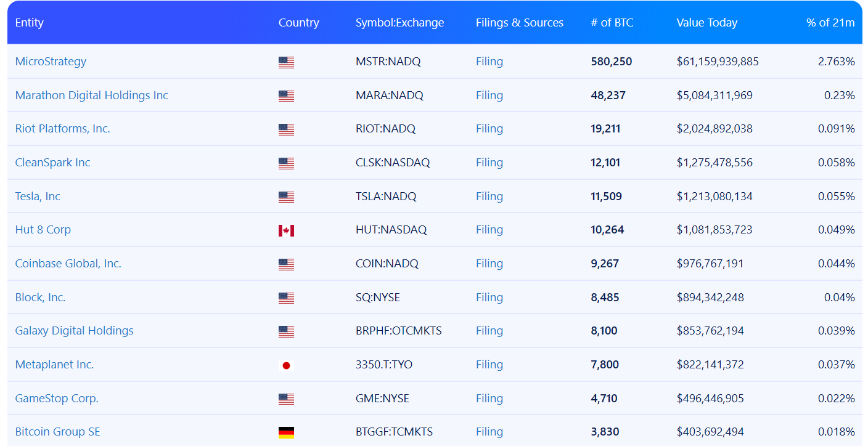Open the Filing link for BRPHF:OTCMKTS
The width and height of the screenshot is (868, 446).
pyautogui.click(x=489, y=331)
